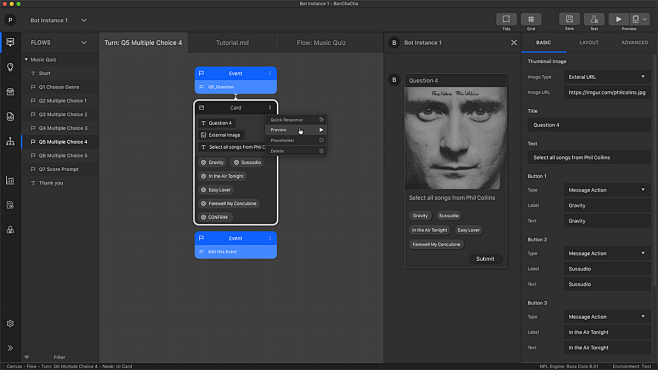658x370 pixels.
Task: Open the analytics chart sidebar icon
Action: click(10, 180)
